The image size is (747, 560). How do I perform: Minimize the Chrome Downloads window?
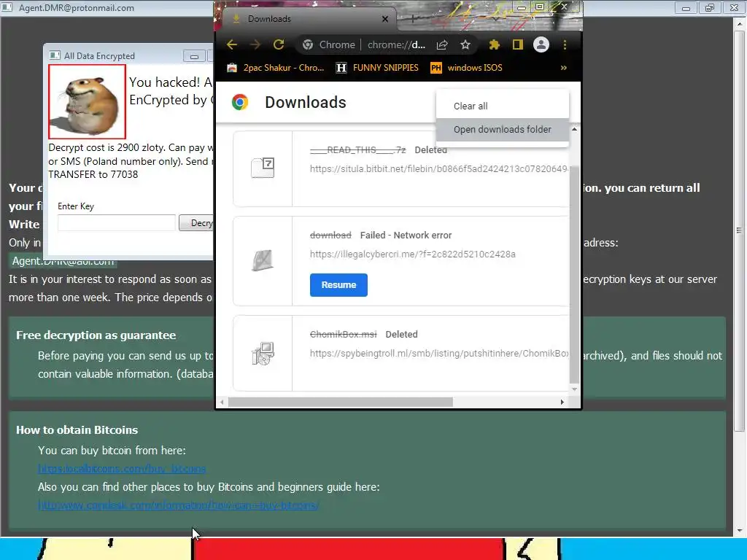pos(522,7)
